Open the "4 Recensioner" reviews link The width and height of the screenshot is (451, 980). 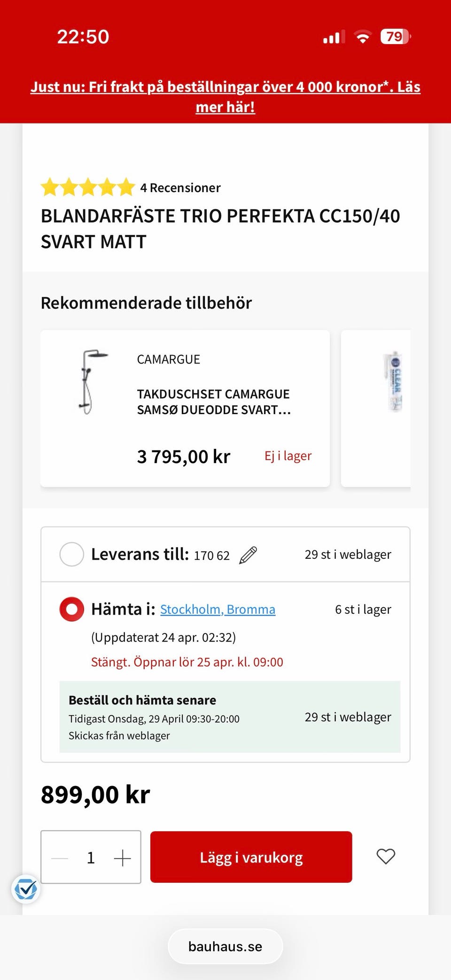pos(180,188)
